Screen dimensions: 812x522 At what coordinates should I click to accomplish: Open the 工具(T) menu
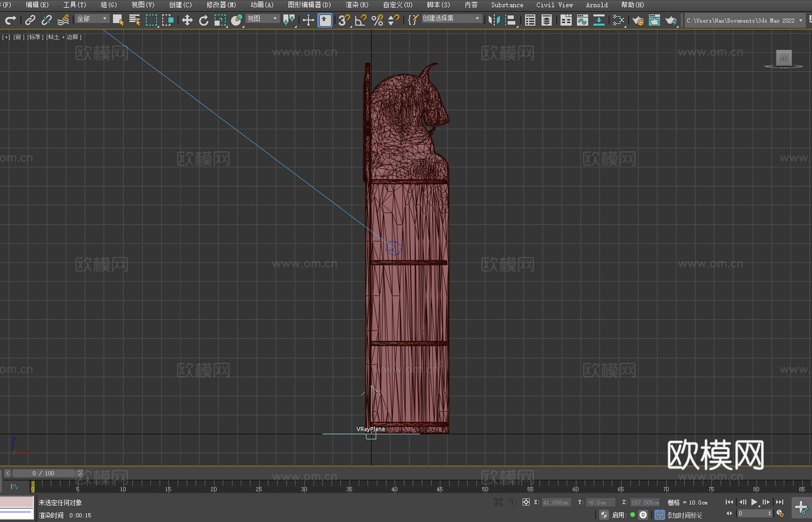(75, 5)
